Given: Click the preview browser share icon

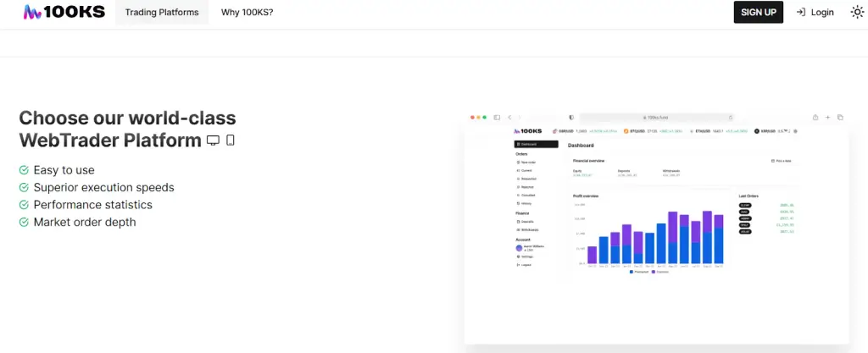Looking at the screenshot, I should [815, 117].
